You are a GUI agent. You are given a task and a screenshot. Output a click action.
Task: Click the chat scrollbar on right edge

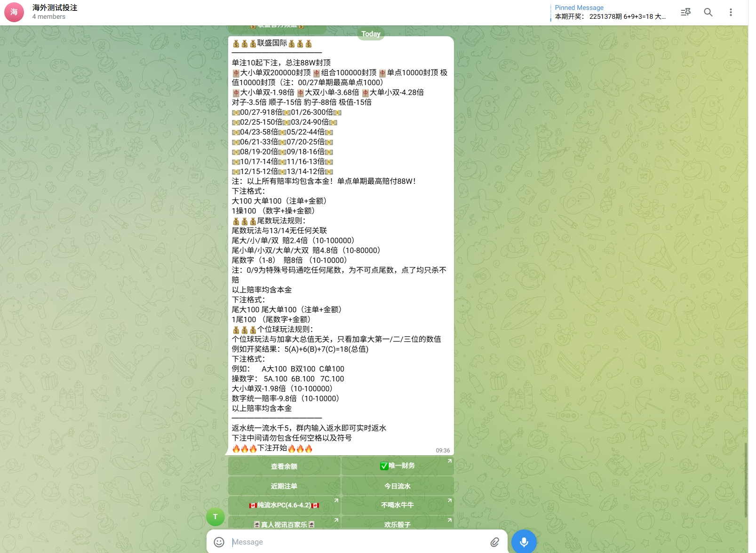tap(746, 480)
